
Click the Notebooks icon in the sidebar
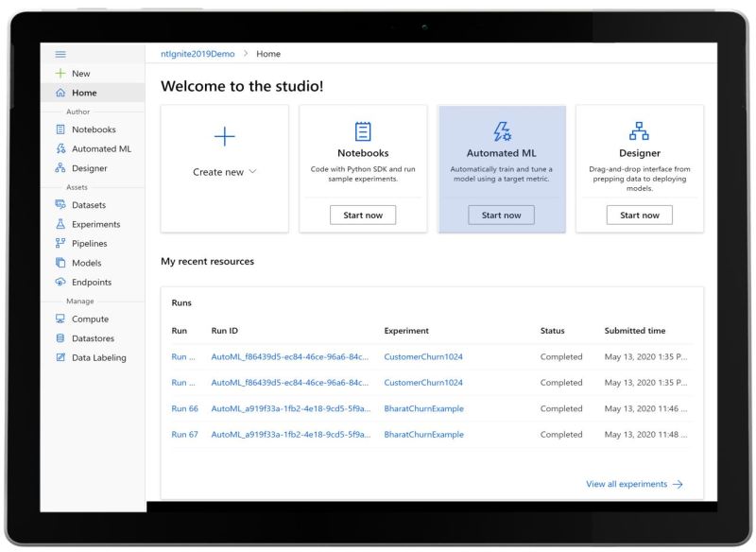[60, 129]
